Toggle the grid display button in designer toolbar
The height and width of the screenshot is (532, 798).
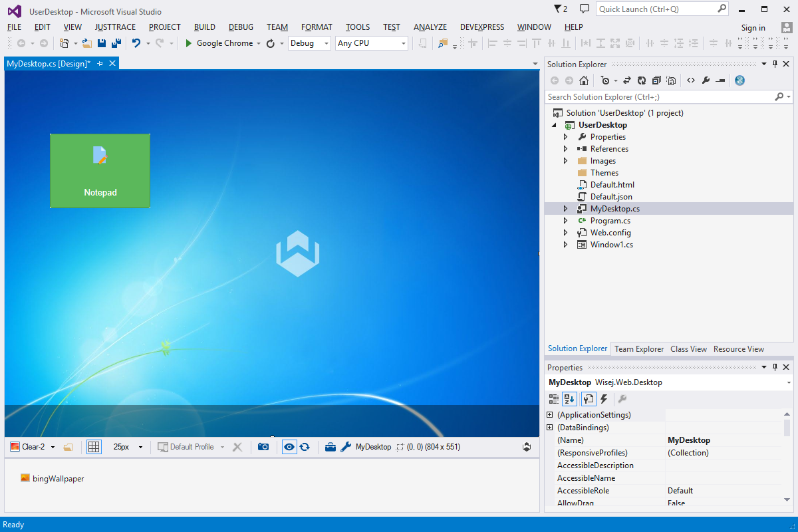click(x=94, y=447)
